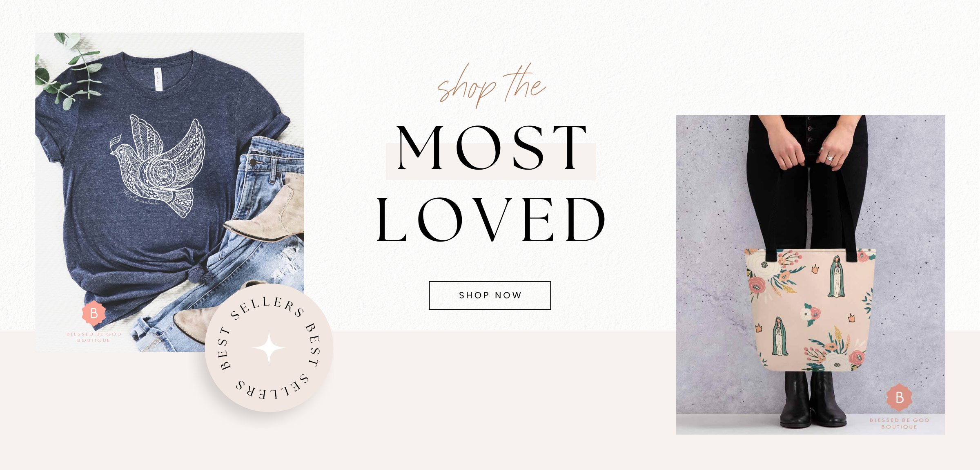980x470 pixels.
Task: Click the coral B logo on the tote photo
Action: 899,397
